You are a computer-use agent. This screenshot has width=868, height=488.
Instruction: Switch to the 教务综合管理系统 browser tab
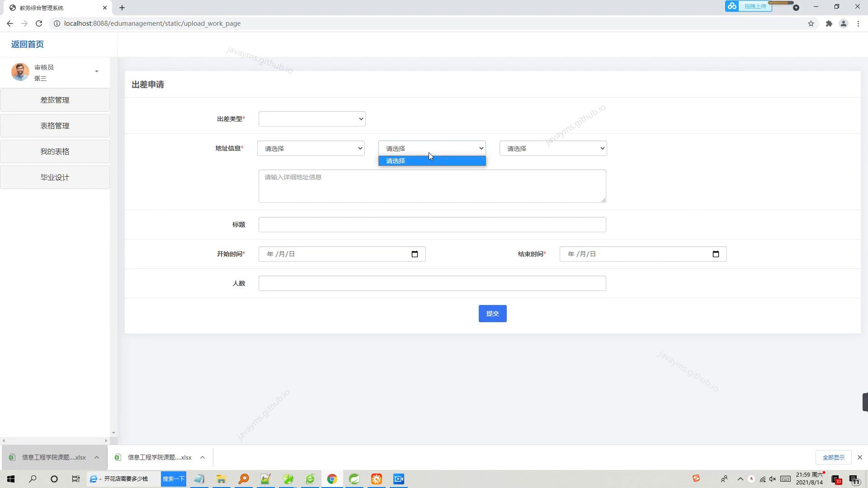click(54, 8)
